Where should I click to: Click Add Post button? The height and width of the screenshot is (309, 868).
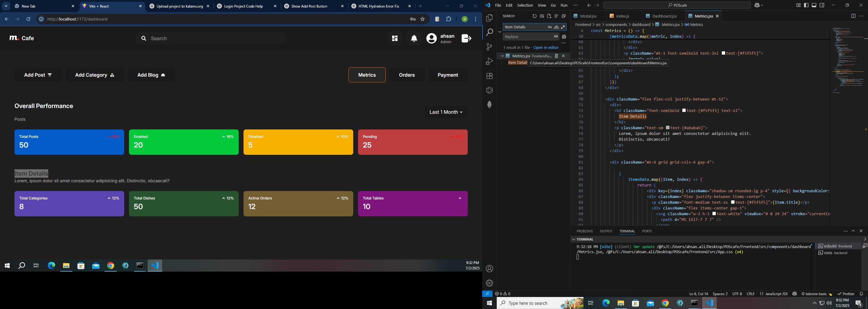pos(38,75)
